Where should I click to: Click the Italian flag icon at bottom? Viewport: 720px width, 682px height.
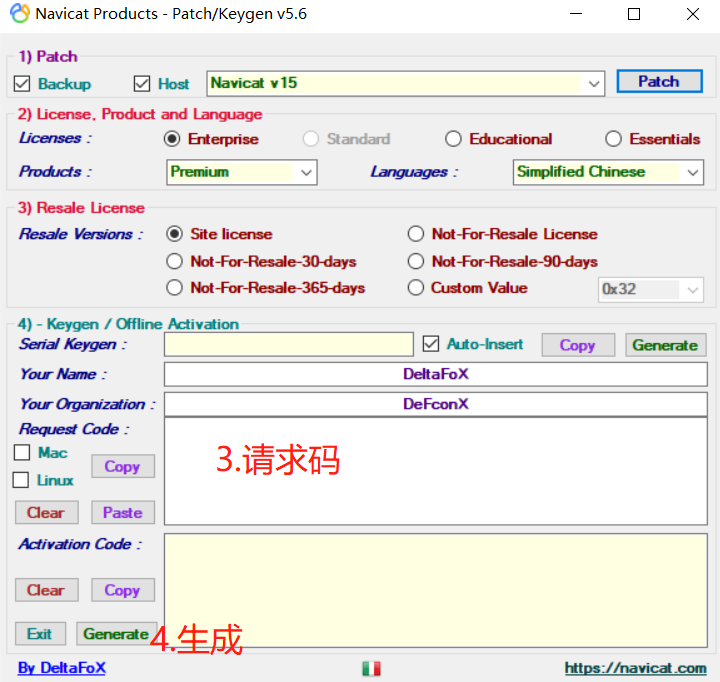(371, 668)
